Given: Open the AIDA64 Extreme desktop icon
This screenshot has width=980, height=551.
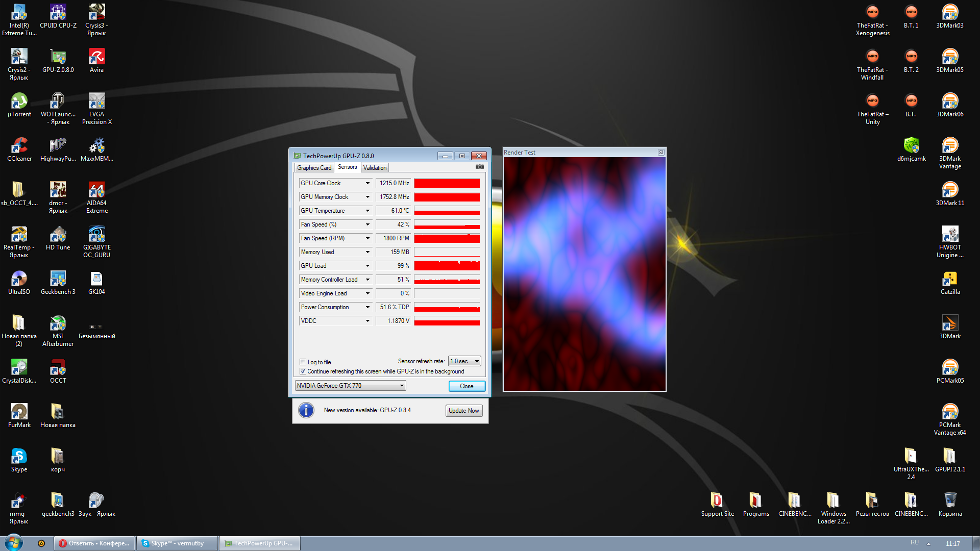Looking at the screenshot, I should pos(96,191).
